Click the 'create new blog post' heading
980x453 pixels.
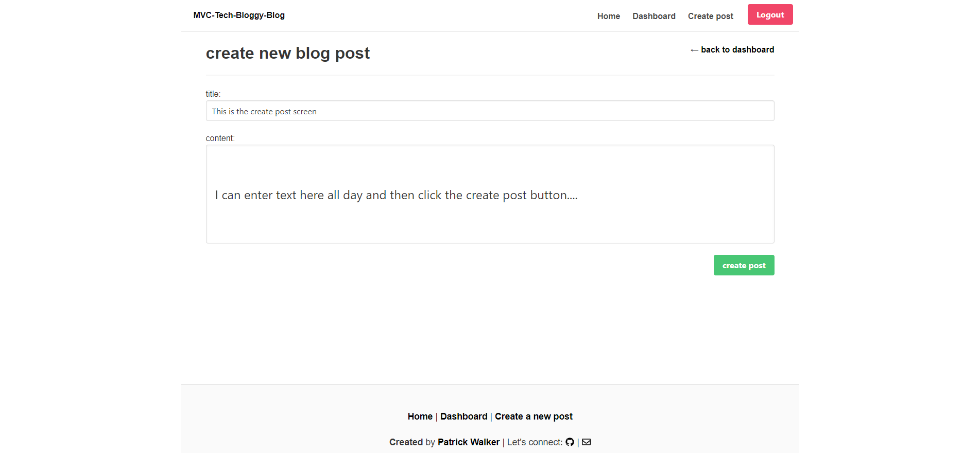pyautogui.click(x=287, y=53)
